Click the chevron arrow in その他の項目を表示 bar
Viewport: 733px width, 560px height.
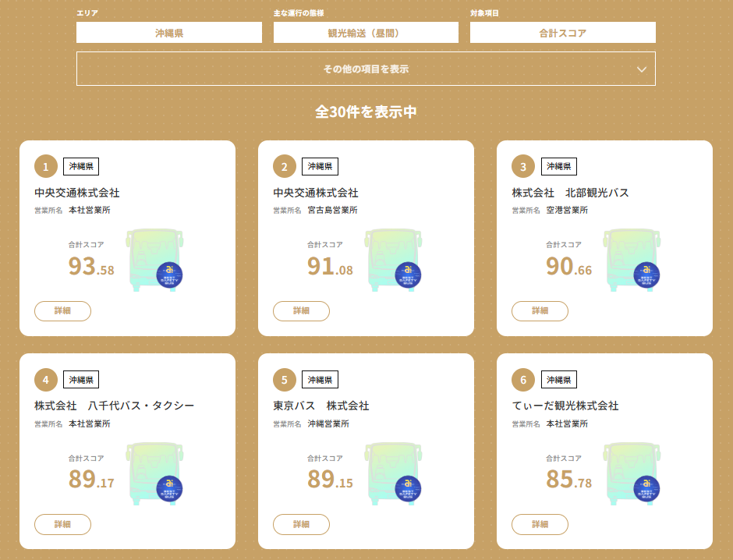642,69
